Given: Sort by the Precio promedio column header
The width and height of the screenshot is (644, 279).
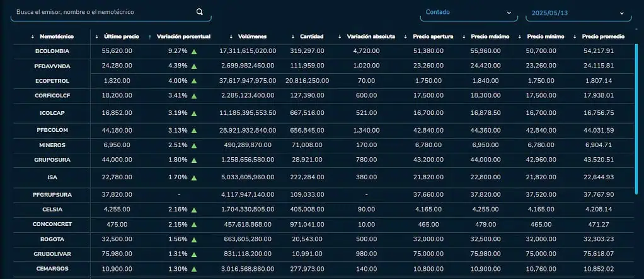Looking at the screenshot, I should [x=603, y=37].
